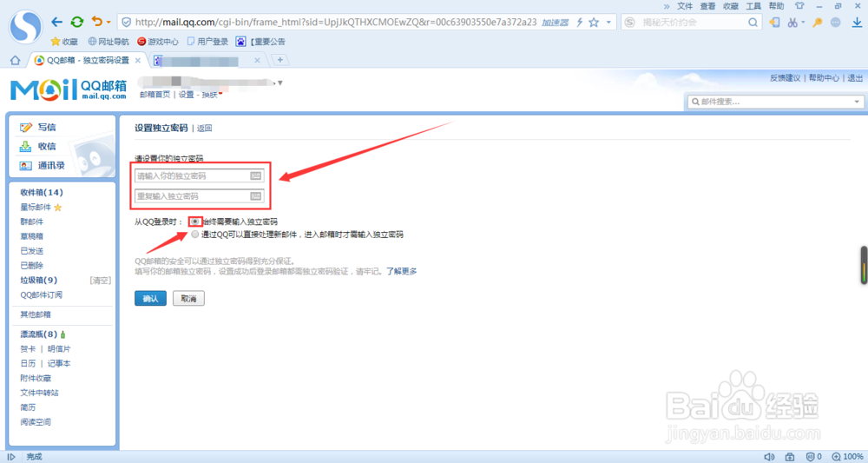Click the 重复输入独立密码 field
This screenshot has width=868, height=463.
pos(200,196)
